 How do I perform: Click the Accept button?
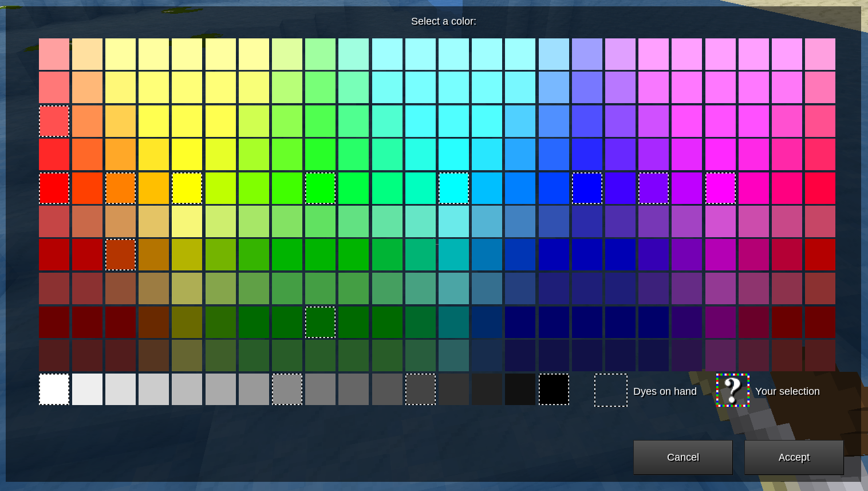tap(794, 457)
